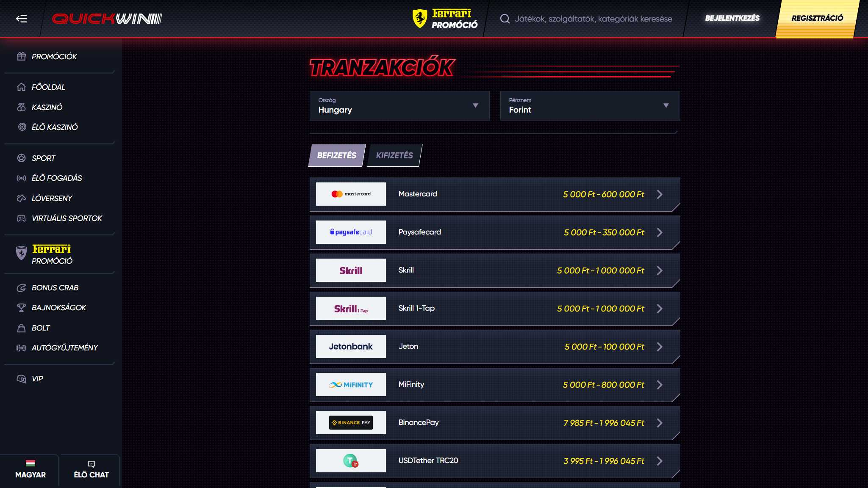Stay on the Befizetés tab
This screenshot has width=868, height=488.
337,155
